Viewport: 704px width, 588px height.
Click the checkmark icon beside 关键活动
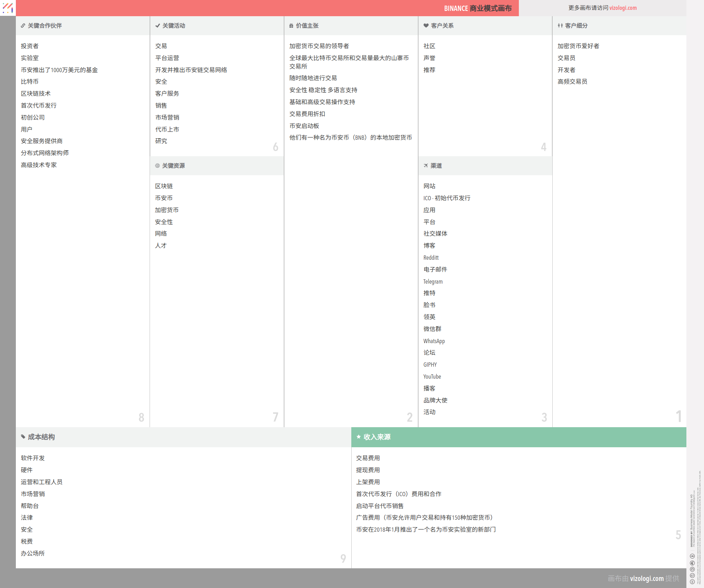click(157, 26)
